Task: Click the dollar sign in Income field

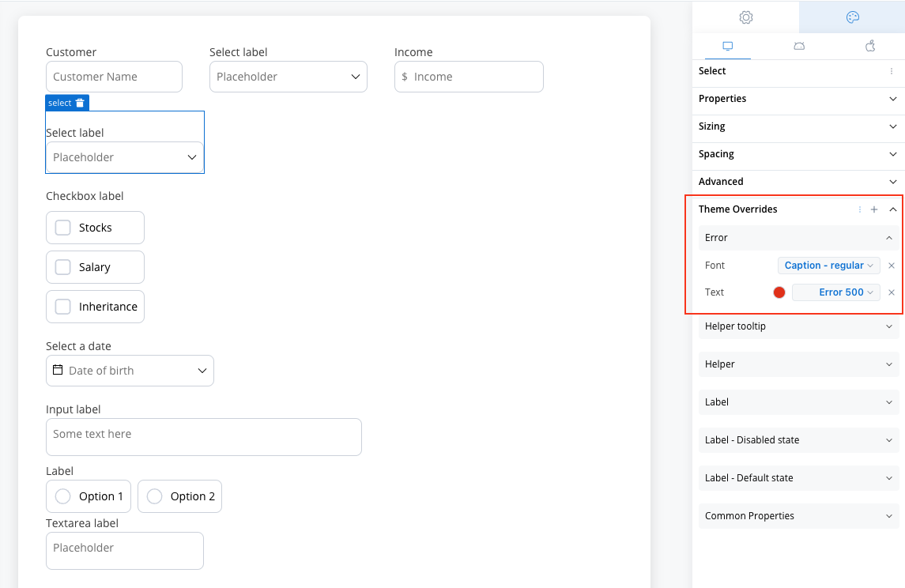Action: [405, 77]
